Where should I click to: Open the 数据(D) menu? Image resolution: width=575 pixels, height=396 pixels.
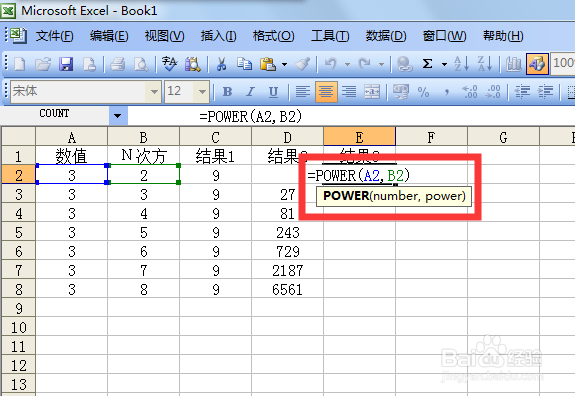[x=386, y=36]
